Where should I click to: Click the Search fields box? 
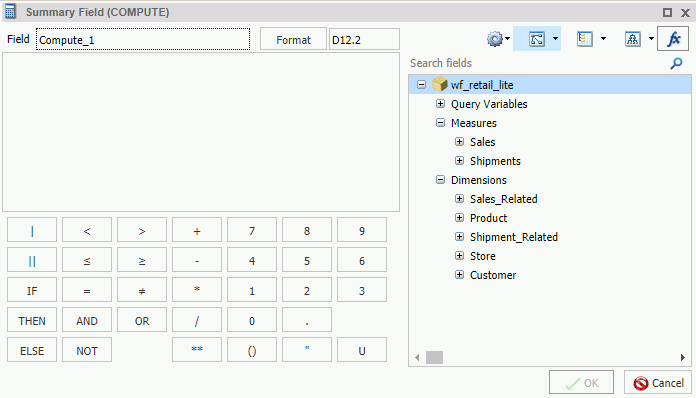[538, 63]
